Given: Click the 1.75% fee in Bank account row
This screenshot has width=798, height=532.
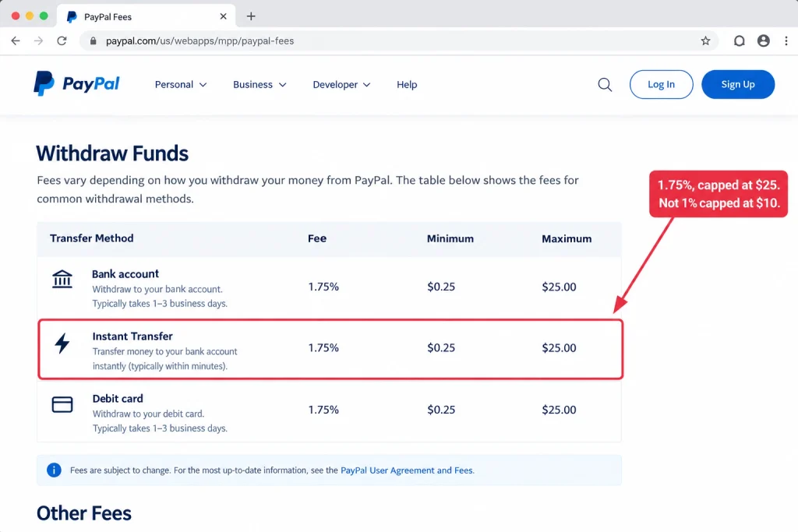Looking at the screenshot, I should 323,287.
